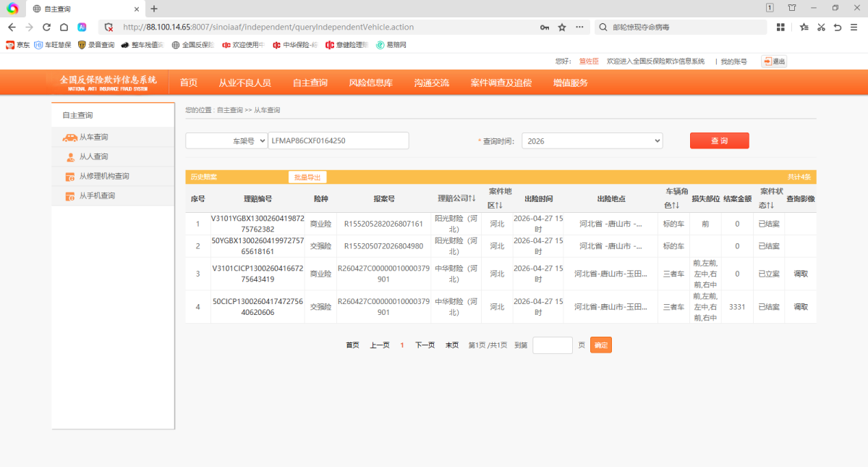Click the insecure site shield icon
The width and height of the screenshot is (868, 467).
(109, 28)
